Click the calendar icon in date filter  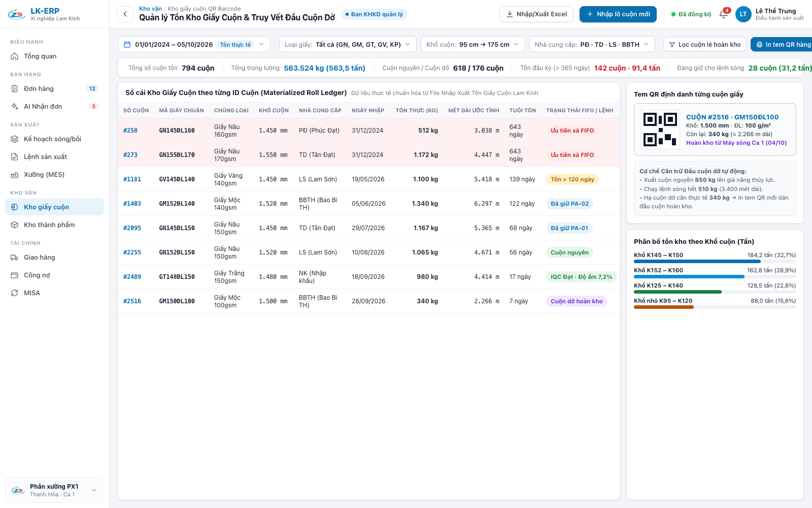pyautogui.click(x=127, y=45)
